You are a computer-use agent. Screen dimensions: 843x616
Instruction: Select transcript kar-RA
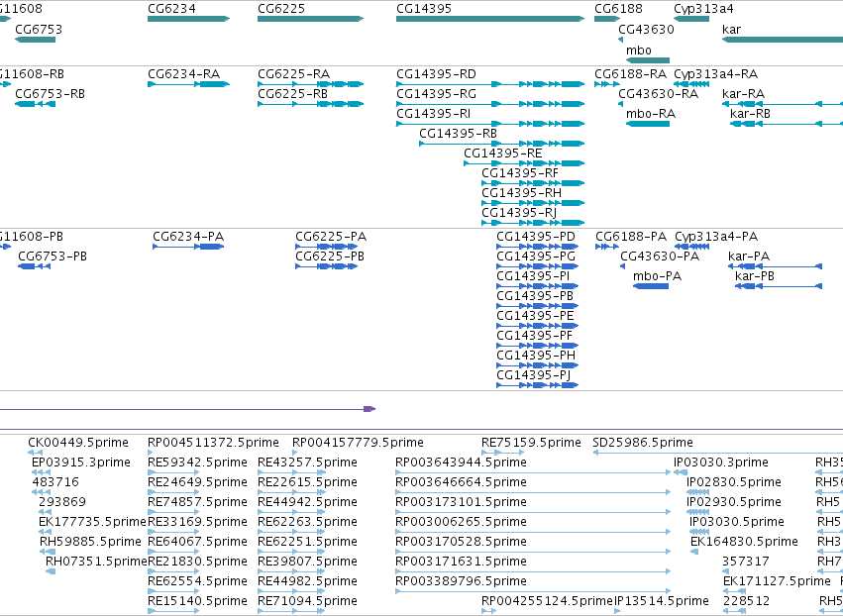pyautogui.click(x=743, y=93)
